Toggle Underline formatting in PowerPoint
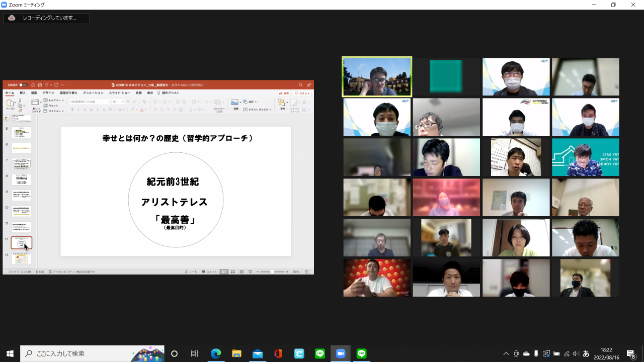This screenshot has width=644, height=362. (x=85, y=110)
